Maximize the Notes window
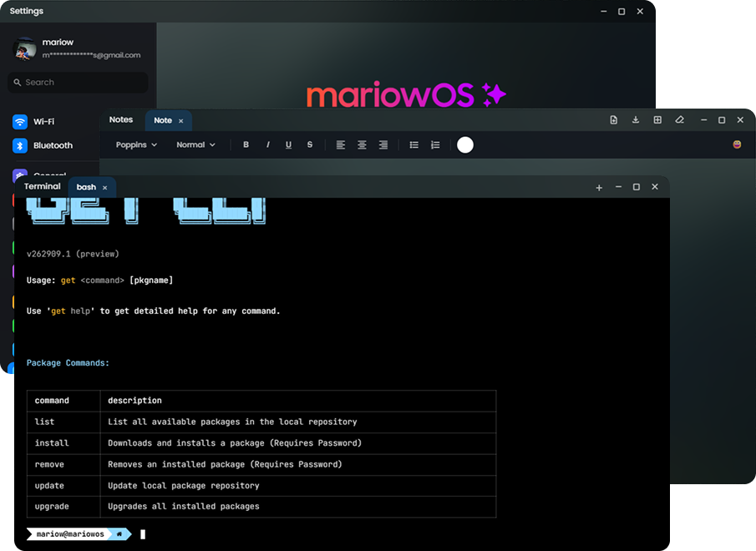Image resolution: width=756 pixels, height=551 pixels. [722, 120]
